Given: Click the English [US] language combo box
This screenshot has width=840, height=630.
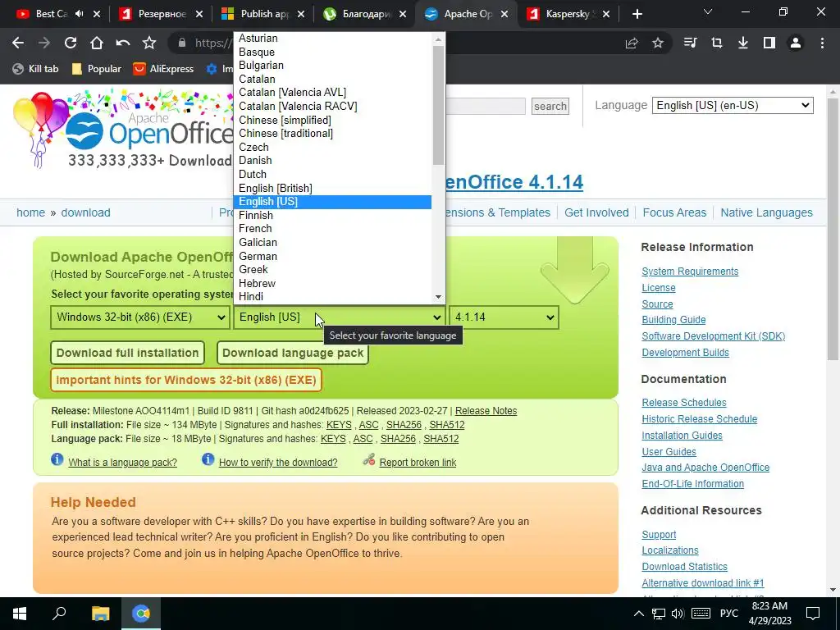Looking at the screenshot, I should point(340,317).
